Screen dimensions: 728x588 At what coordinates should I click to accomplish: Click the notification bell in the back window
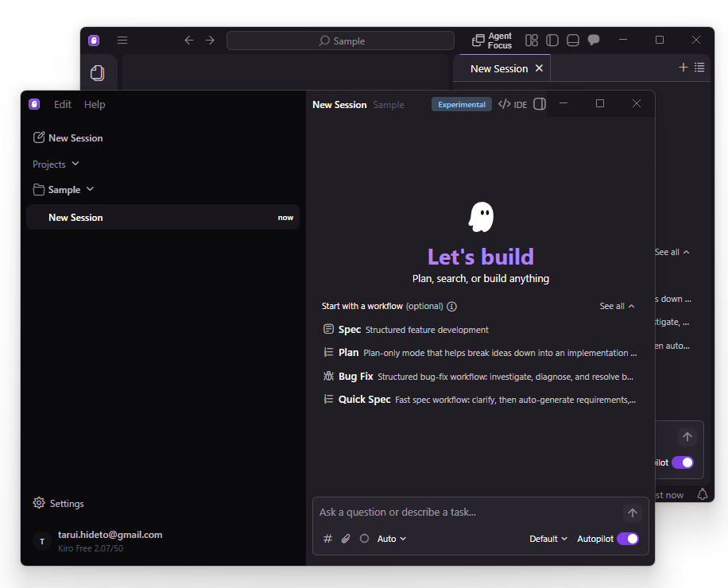click(x=703, y=494)
